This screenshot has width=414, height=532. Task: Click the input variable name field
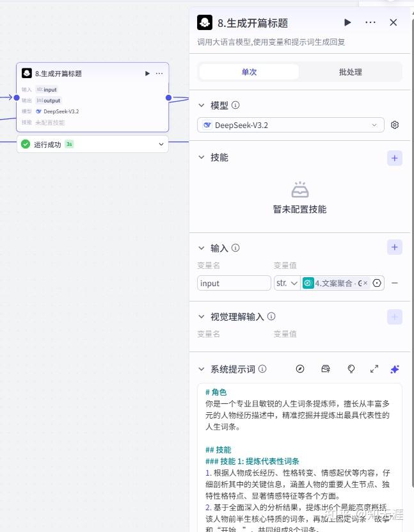click(234, 283)
